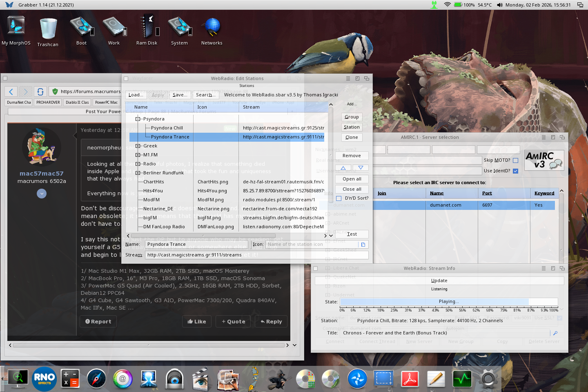This screenshot has height=392, width=588.
Task: Click the Test button
Action: [352, 234]
